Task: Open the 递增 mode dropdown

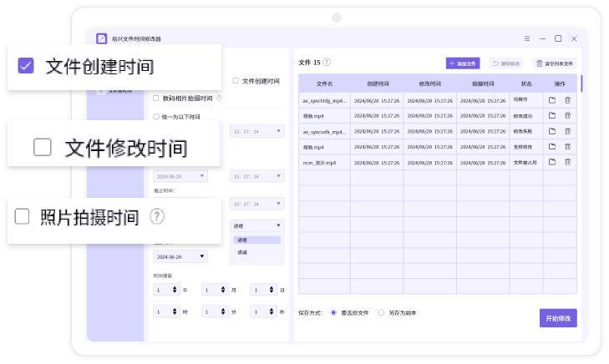Action: (256, 225)
